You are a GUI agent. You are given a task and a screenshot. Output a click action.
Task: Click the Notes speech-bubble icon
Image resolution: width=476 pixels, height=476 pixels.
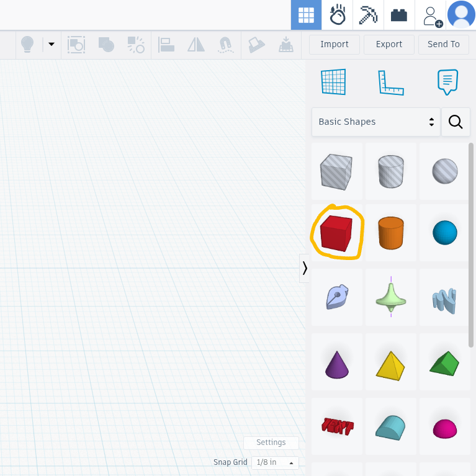tap(447, 82)
